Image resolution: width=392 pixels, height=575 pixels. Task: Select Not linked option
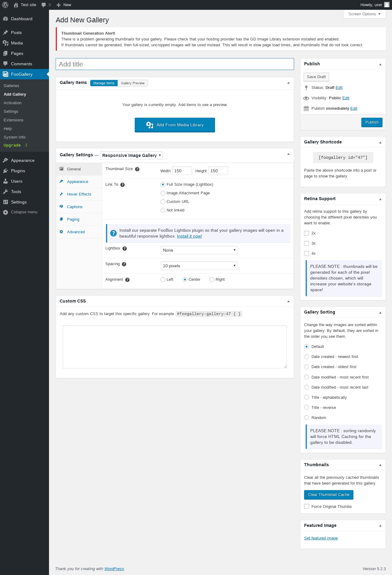pyautogui.click(x=163, y=210)
